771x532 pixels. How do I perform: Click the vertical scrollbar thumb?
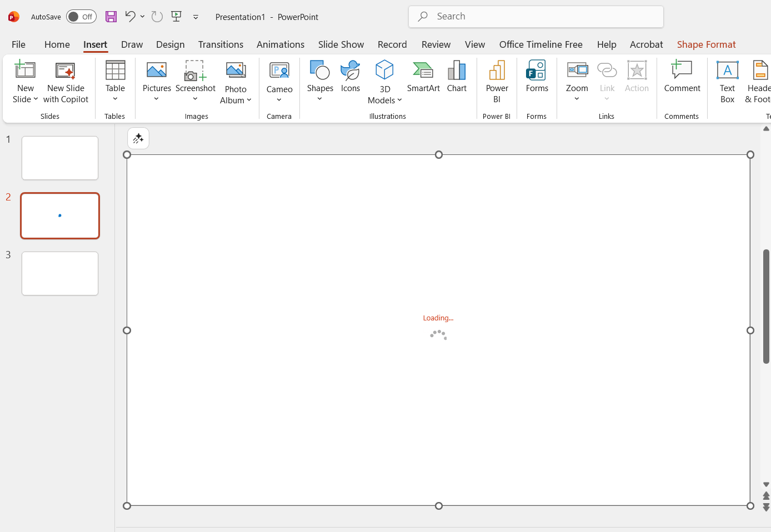pyautogui.click(x=766, y=307)
